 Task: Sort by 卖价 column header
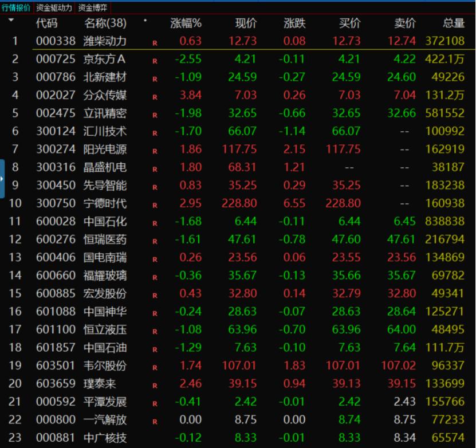tap(404, 23)
